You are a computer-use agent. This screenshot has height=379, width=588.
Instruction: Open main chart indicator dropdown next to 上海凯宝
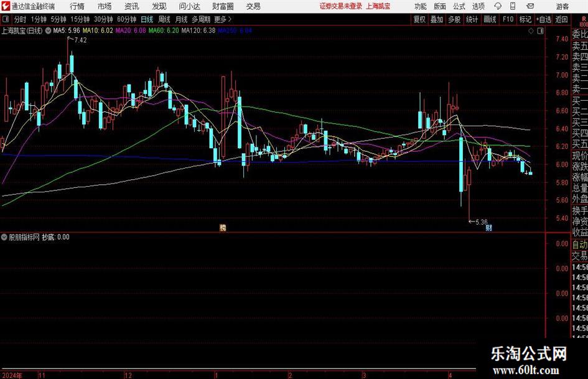tap(48, 30)
